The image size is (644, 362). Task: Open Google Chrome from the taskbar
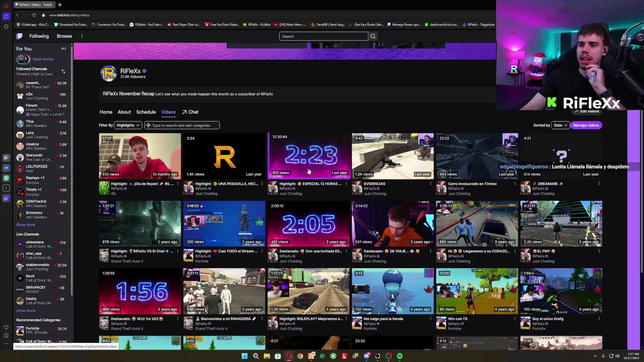(300, 356)
